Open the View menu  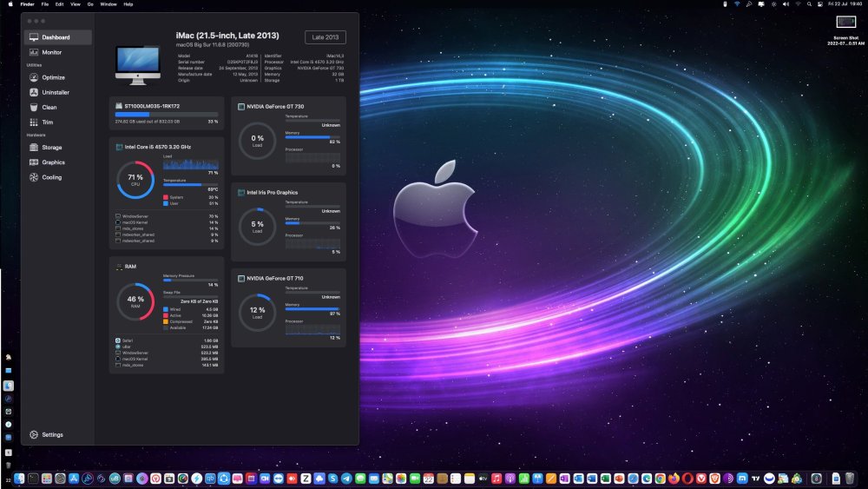[x=76, y=3]
